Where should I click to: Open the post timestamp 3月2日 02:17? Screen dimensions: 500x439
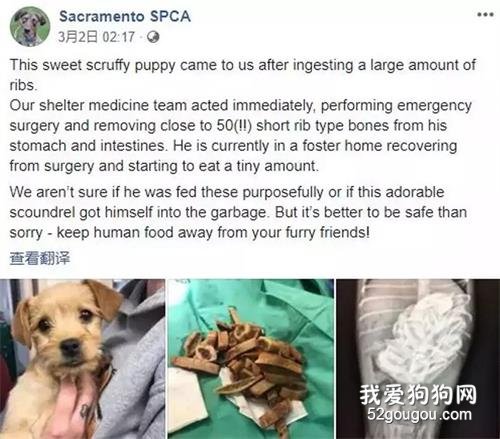pos(96,37)
